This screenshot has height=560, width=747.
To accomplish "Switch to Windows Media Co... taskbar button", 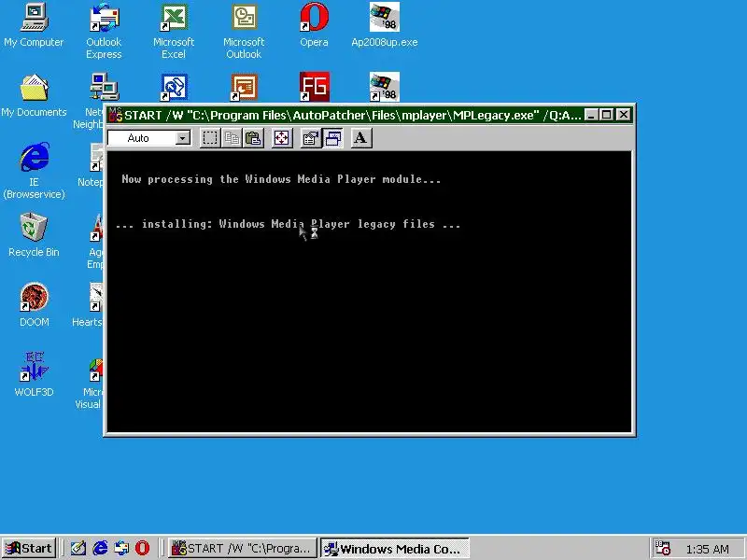I will (394, 548).
